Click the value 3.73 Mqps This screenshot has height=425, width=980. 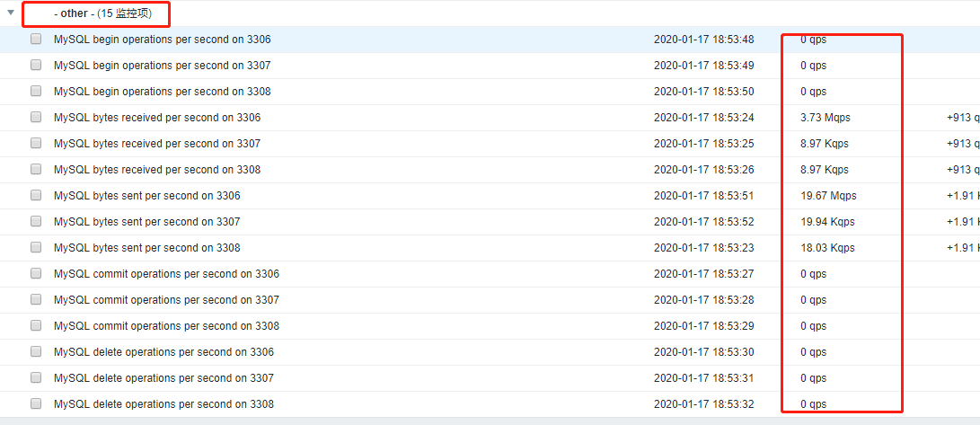point(825,118)
